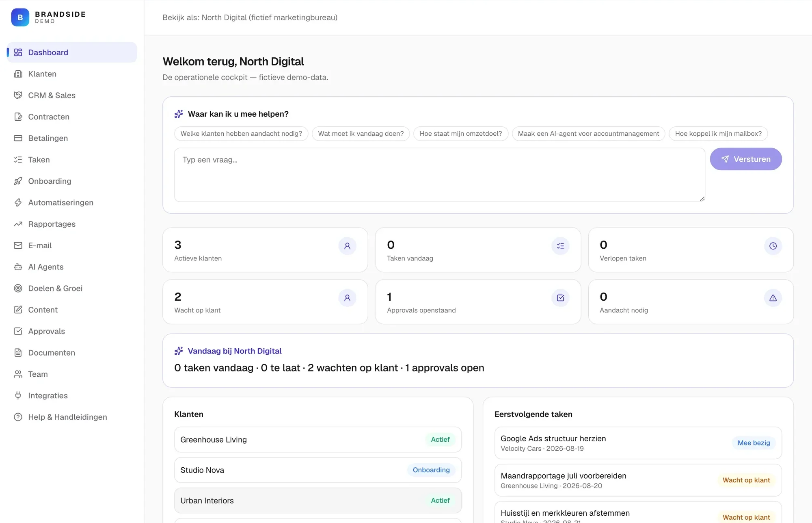Open Urban Interiors client row
Image resolution: width=812 pixels, height=523 pixels.
[318, 501]
